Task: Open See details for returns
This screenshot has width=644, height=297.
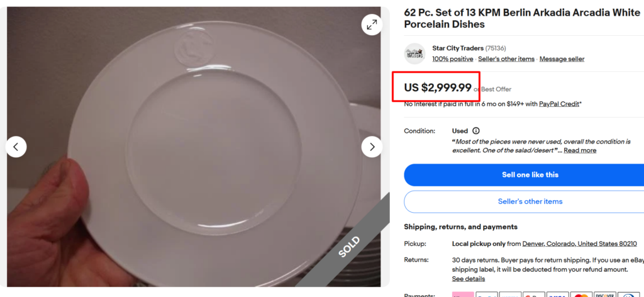Action: tap(468, 279)
